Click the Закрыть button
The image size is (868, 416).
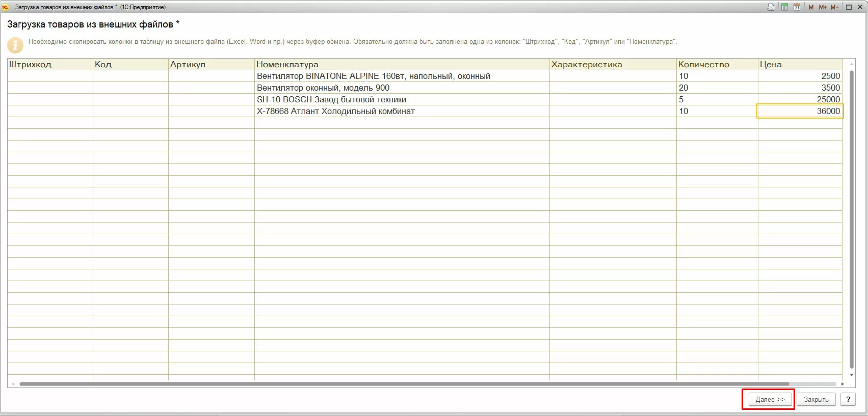[x=816, y=400]
